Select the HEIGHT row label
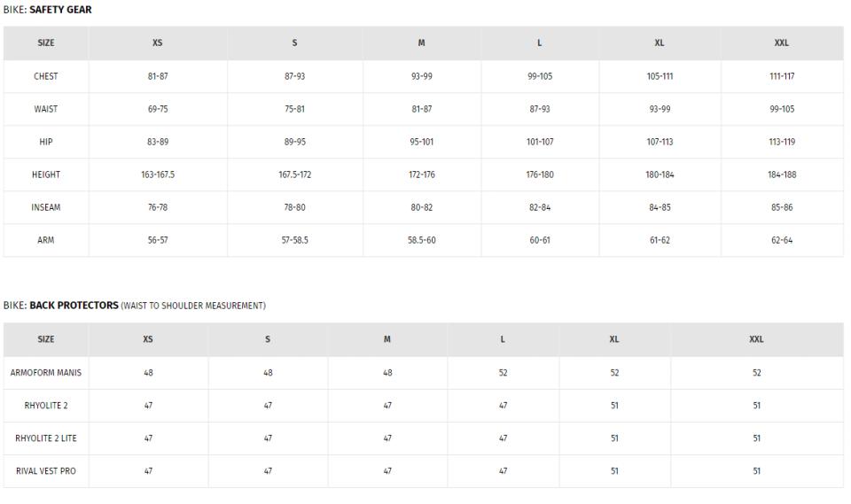 (46, 174)
